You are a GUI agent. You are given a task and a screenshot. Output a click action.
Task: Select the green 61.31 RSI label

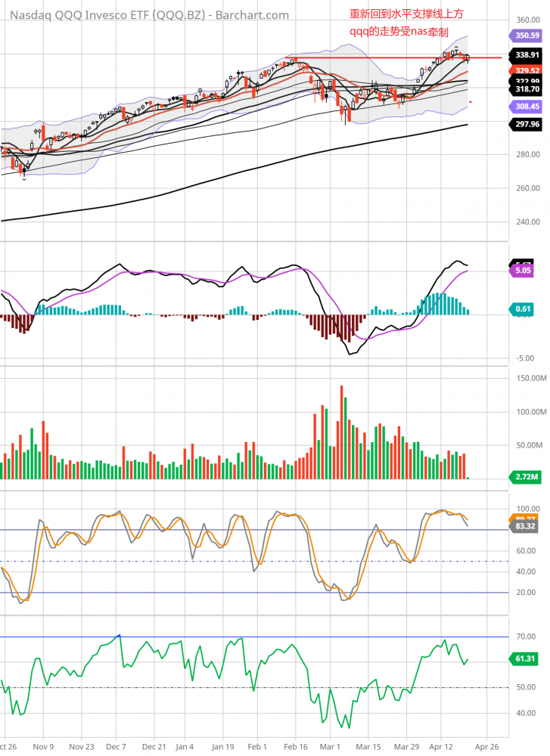pos(525,658)
